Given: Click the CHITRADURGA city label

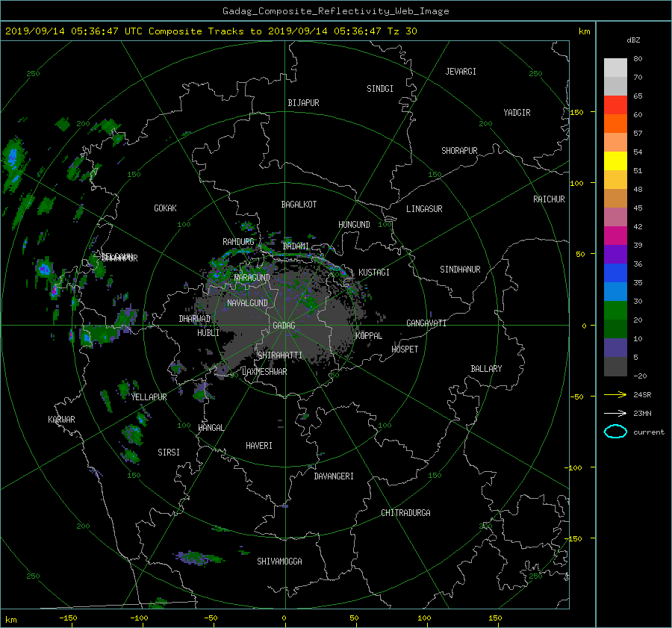Looking at the screenshot, I should tap(406, 513).
